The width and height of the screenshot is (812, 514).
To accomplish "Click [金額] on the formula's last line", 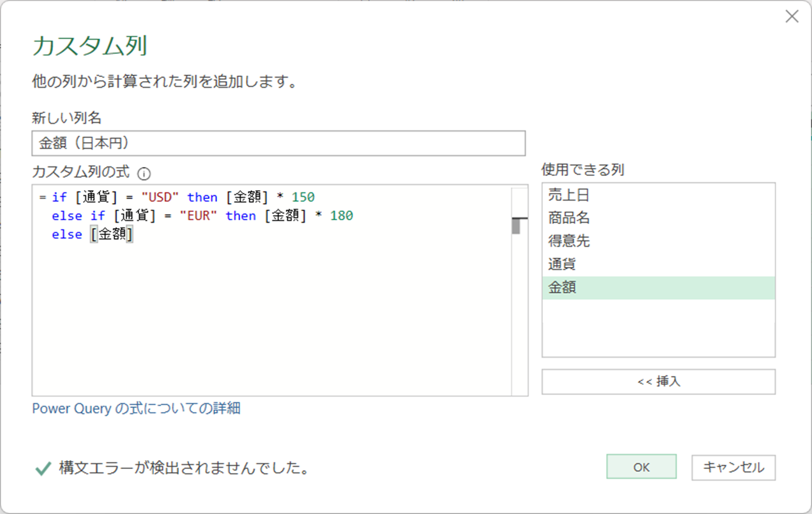I will (x=111, y=234).
